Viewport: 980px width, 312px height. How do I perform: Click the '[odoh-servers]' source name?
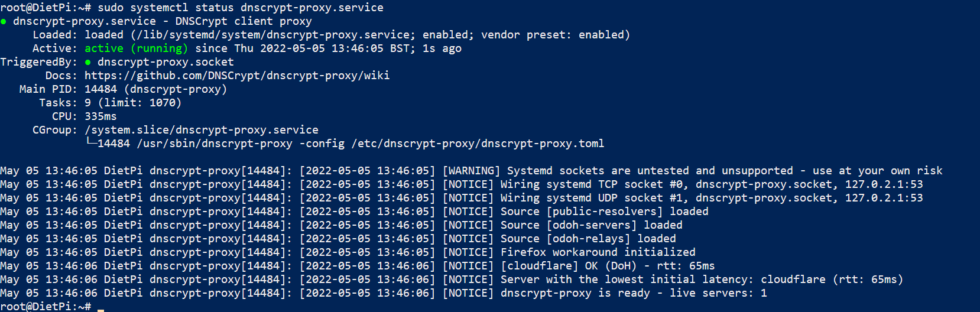pos(592,225)
